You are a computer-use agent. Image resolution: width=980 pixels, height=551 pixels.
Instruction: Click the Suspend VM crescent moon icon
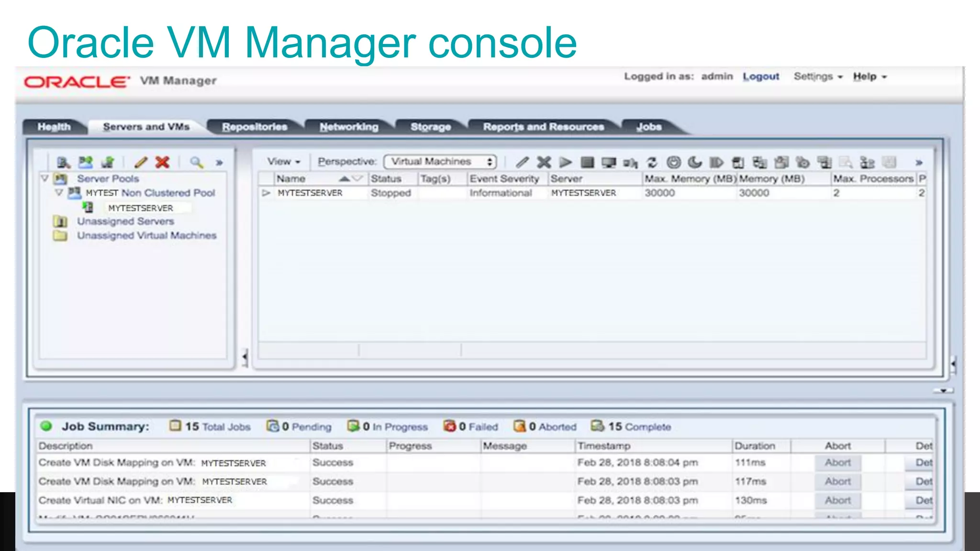pyautogui.click(x=695, y=162)
